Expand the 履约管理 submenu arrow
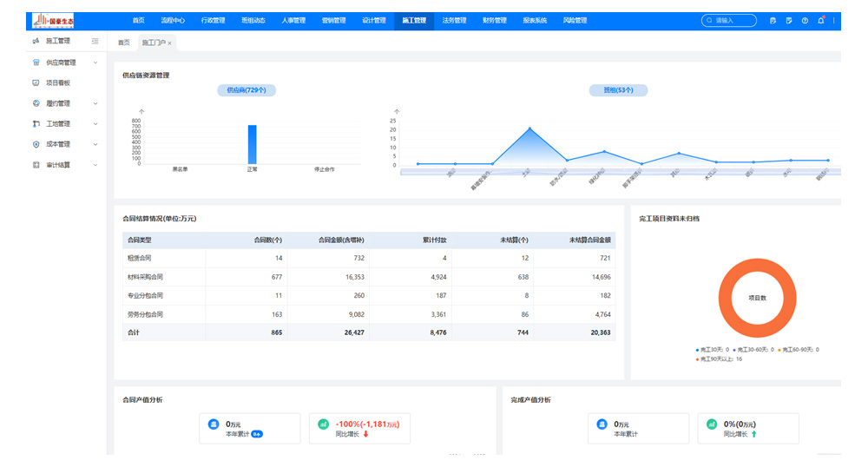 (95, 103)
